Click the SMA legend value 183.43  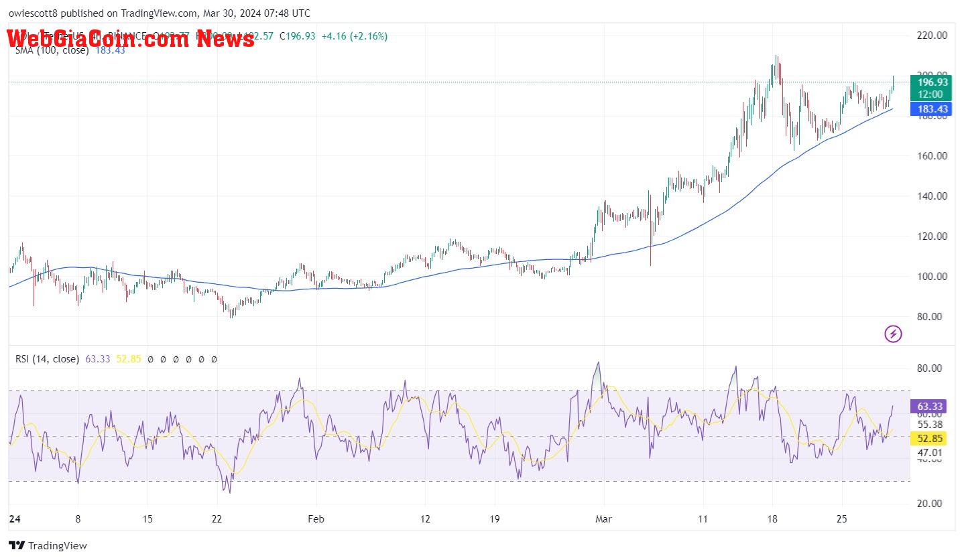click(x=111, y=50)
